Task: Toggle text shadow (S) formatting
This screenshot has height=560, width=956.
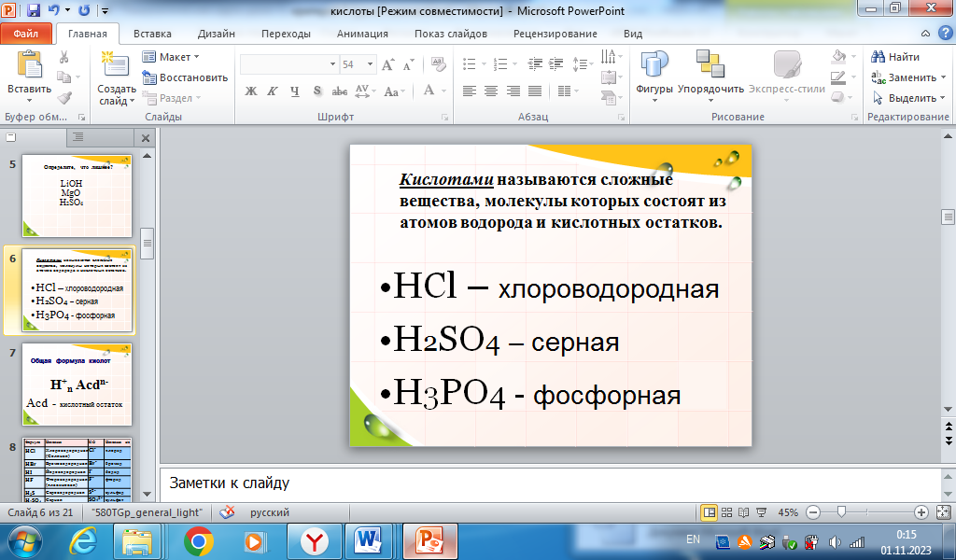Action: click(317, 91)
